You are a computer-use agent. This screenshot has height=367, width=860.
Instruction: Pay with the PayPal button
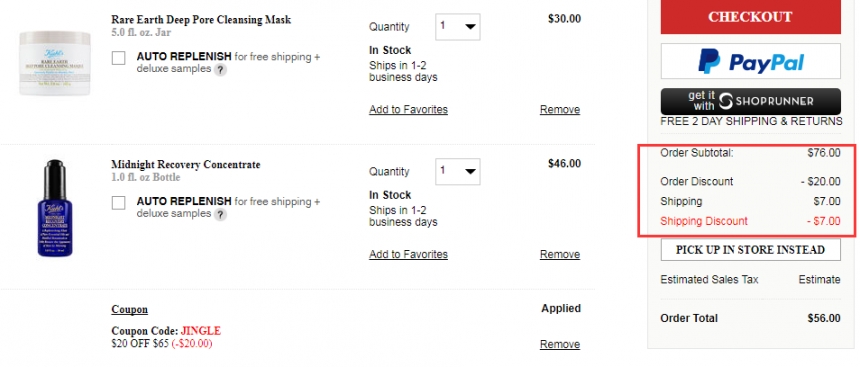[750, 61]
